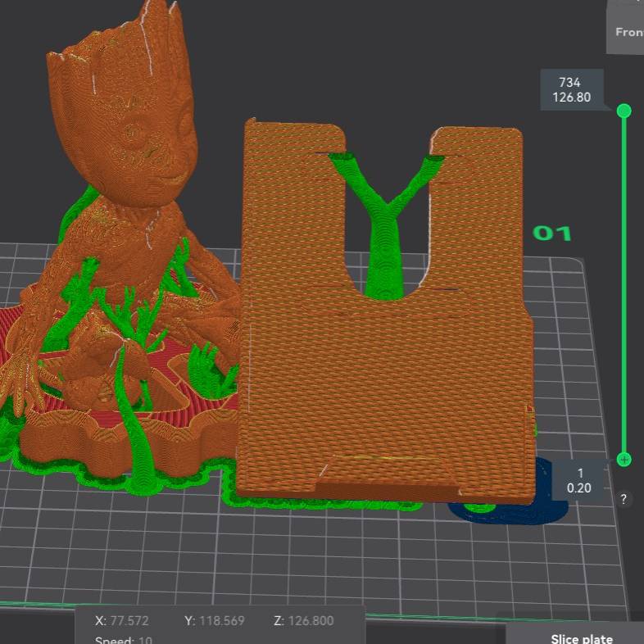This screenshot has height=644, width=644.
Task: Click the top layer label 734 / 126.80
Action: [x=572, y=90]
